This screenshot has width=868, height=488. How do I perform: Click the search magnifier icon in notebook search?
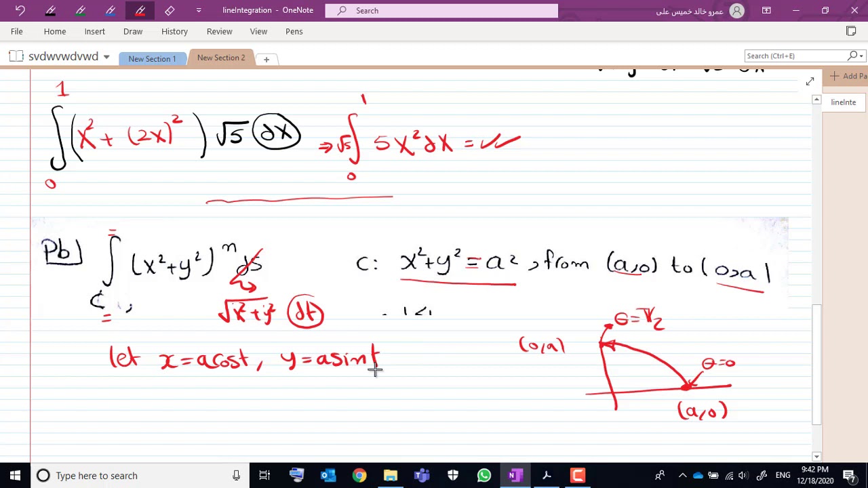click(x=852, y=56)
